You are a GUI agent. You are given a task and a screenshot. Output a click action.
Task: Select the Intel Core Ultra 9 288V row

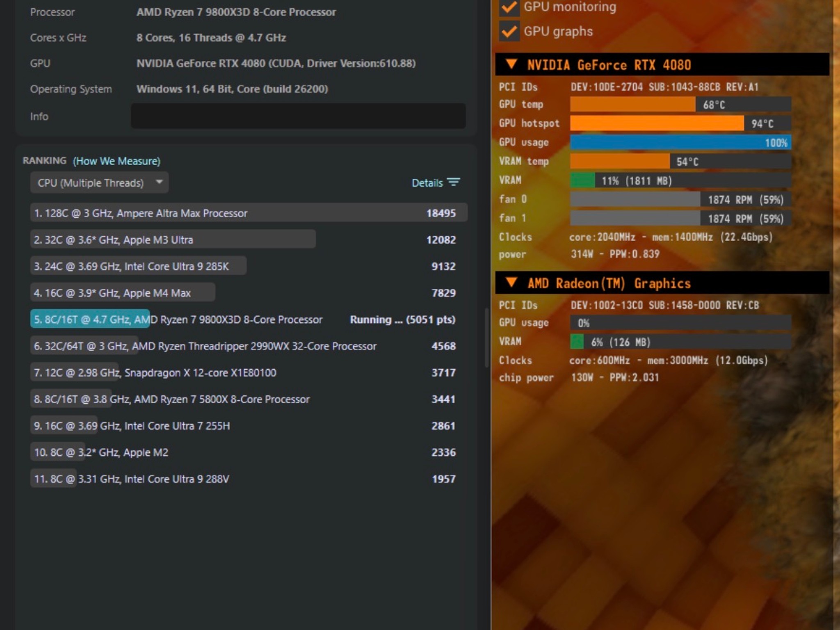(x=249, y=479)
